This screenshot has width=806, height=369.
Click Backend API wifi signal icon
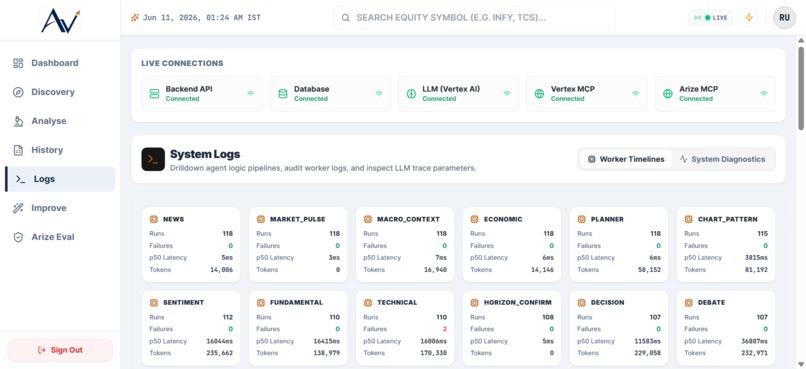point(250,94)
